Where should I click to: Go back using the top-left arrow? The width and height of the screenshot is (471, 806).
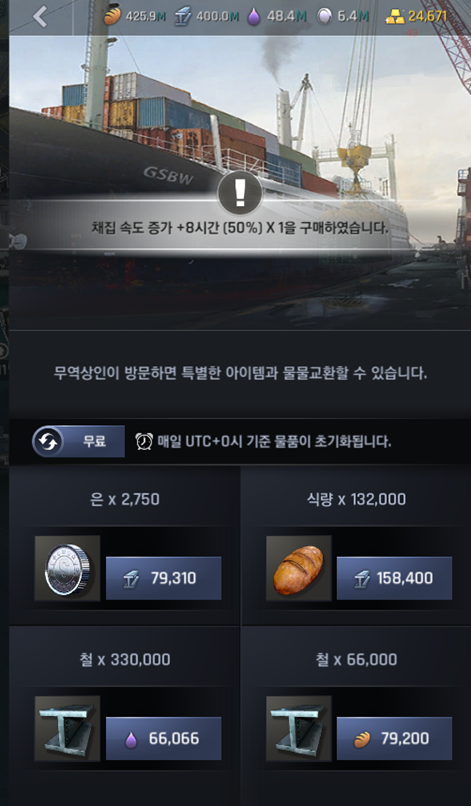[x=40, y=16]
